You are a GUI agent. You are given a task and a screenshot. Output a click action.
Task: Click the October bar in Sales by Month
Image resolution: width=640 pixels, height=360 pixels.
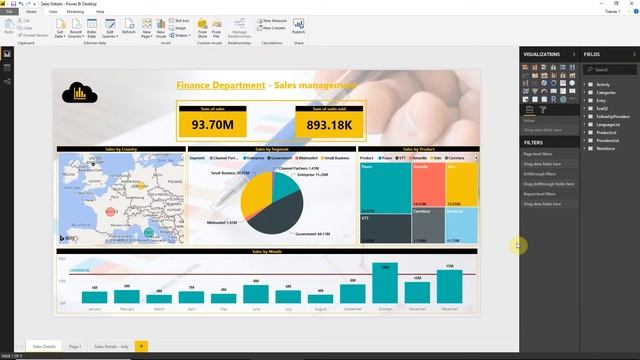[385, 283]
